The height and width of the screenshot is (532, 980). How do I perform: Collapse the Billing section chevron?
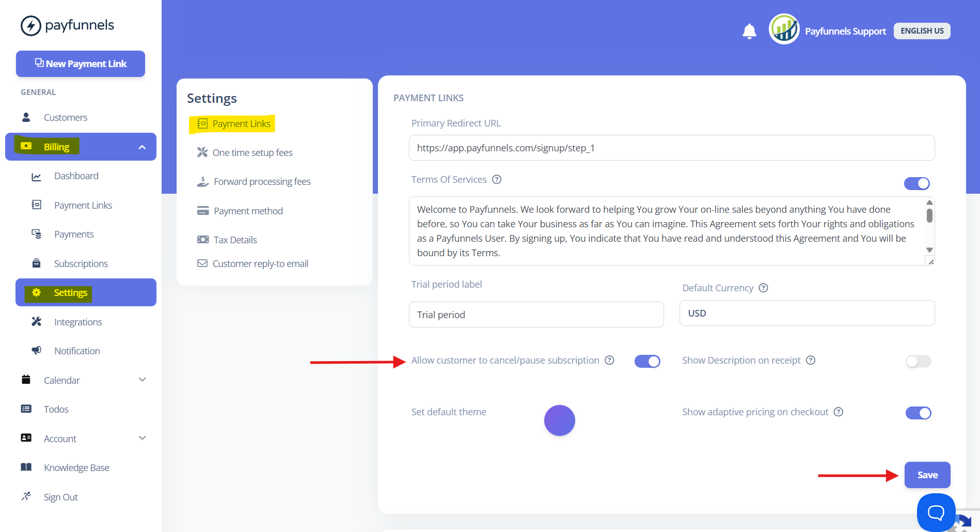point(143,147)
